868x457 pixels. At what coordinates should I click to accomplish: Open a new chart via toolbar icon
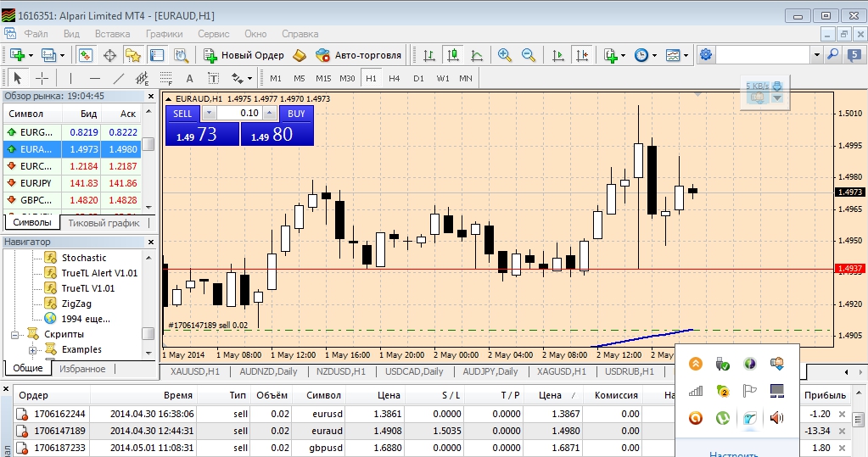(18, 55)
